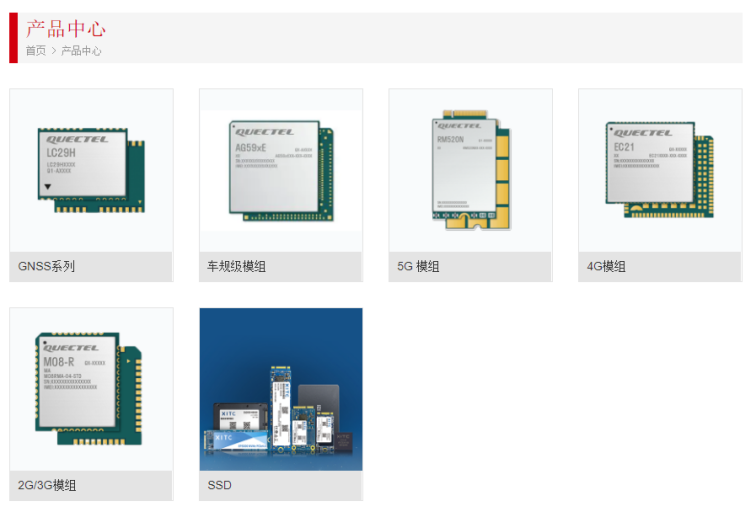Click the GNSS系列 category label
Viewport: 756px width, 518px height.
46,267
